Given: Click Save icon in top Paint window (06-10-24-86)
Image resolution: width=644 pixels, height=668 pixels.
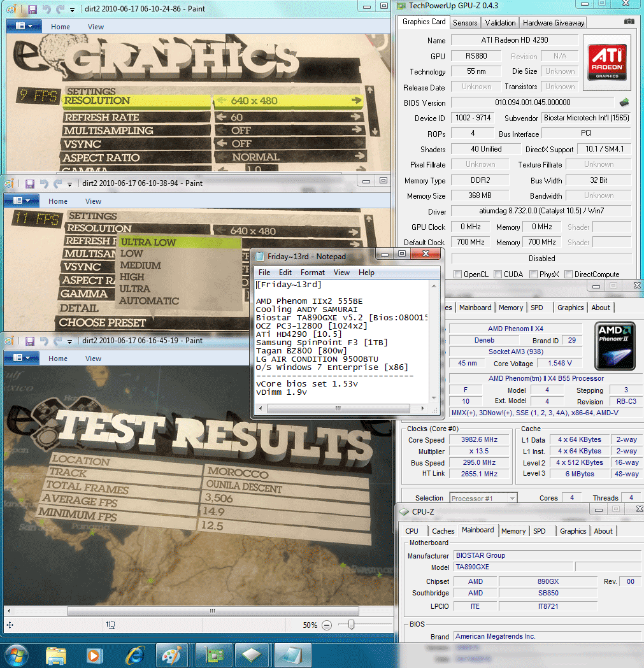Looking at the screenshot, I should click(32, 9).
